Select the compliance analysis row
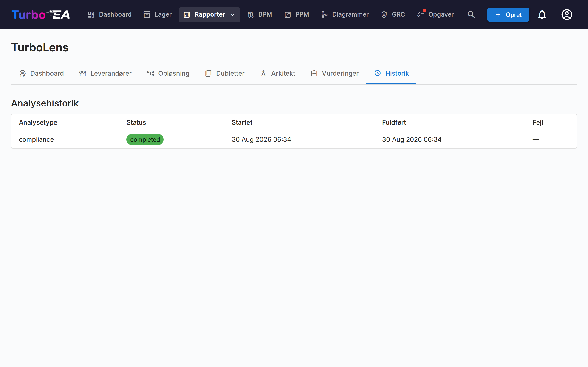The image size is (588, 367). (294, 139)
